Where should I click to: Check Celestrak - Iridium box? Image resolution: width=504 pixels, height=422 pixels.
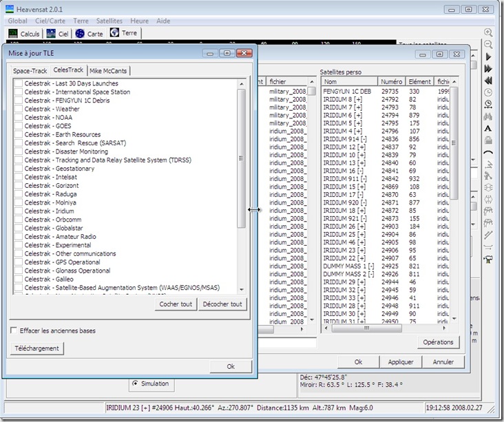[19, 211]
